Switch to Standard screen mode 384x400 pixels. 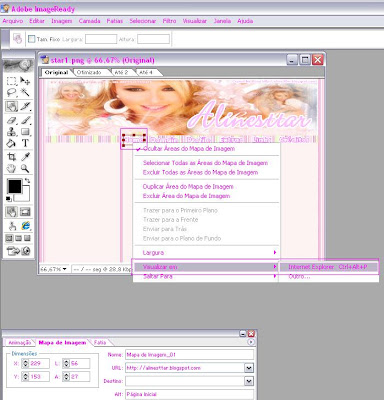[x=9, y=238]
